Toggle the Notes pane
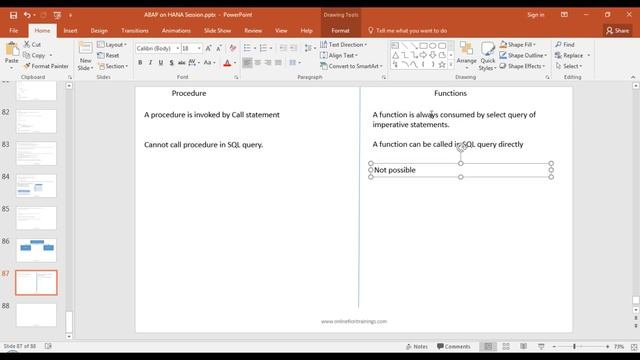Image resolution: width=640 pixels, height=360 pixels. pyautogui.click(x=417, y=346)
